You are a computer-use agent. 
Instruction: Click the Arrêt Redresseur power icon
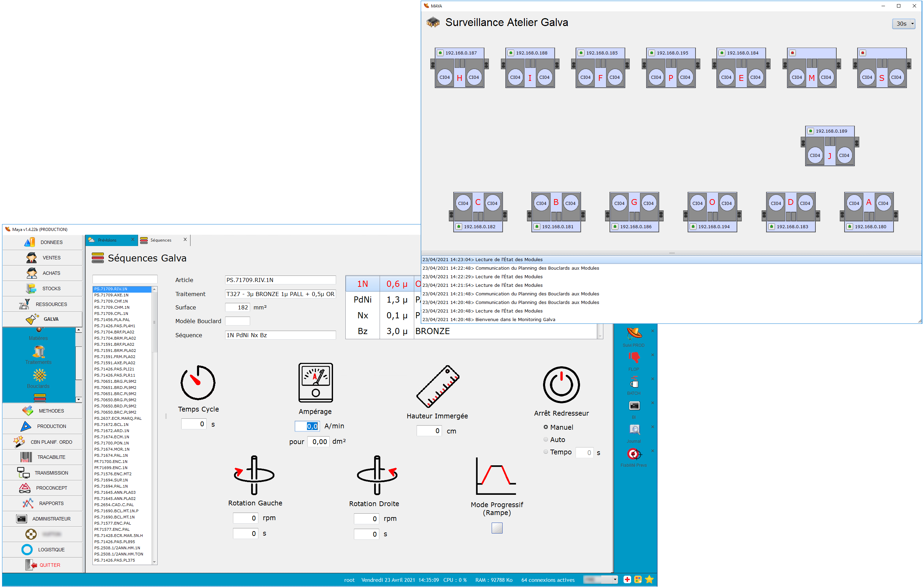coord(561,385)
